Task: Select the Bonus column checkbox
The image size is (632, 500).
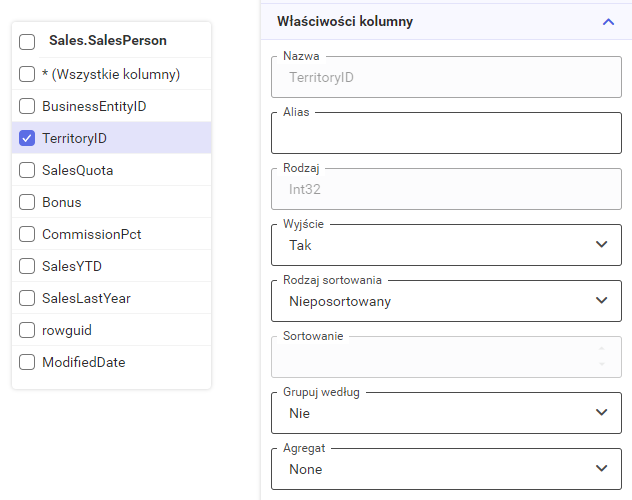Action: pos(27,202)
